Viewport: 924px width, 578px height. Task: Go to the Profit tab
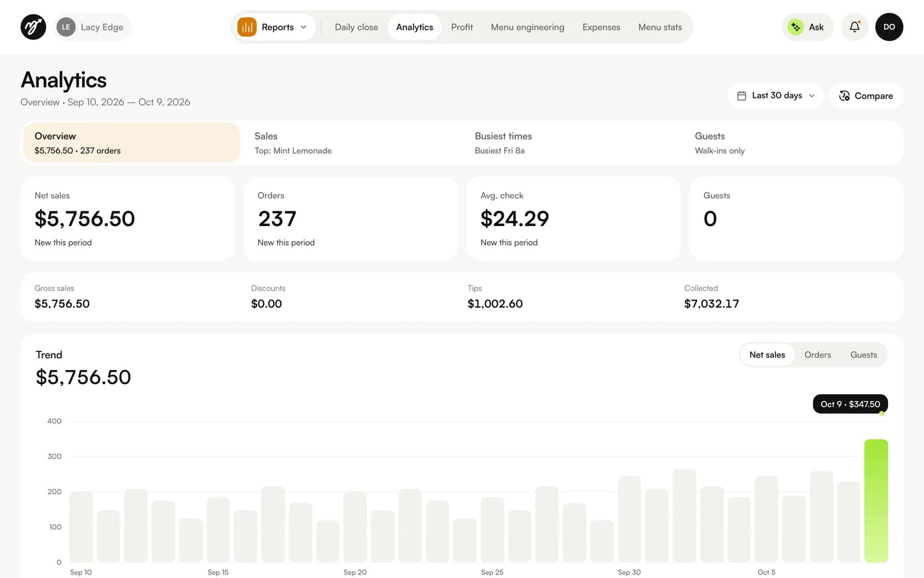[x=461, y=27]
